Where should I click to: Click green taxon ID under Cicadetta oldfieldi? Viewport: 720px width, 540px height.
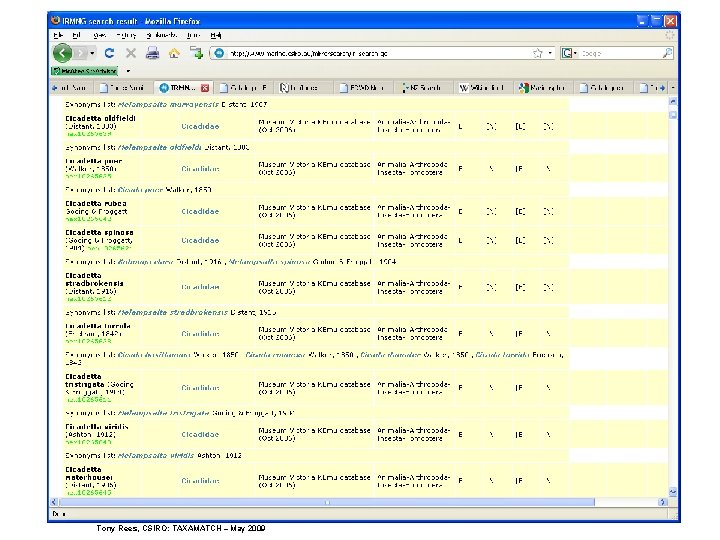tap(89, 134)
